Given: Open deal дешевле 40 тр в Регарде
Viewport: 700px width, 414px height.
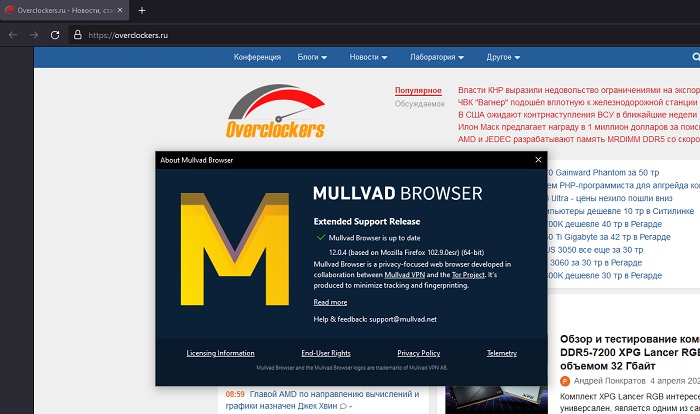Looking at the screenshot, I should [605, 224].
